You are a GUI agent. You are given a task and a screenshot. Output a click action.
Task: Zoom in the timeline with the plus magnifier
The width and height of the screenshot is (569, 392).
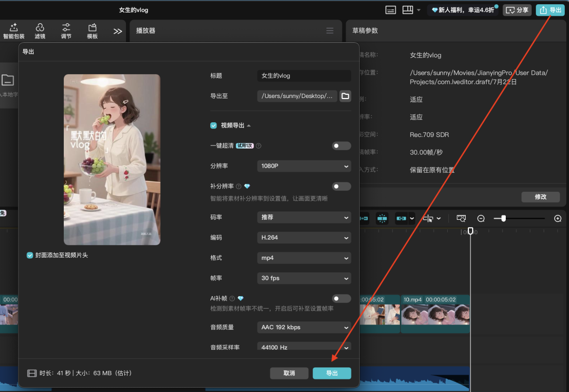[558, 218]
